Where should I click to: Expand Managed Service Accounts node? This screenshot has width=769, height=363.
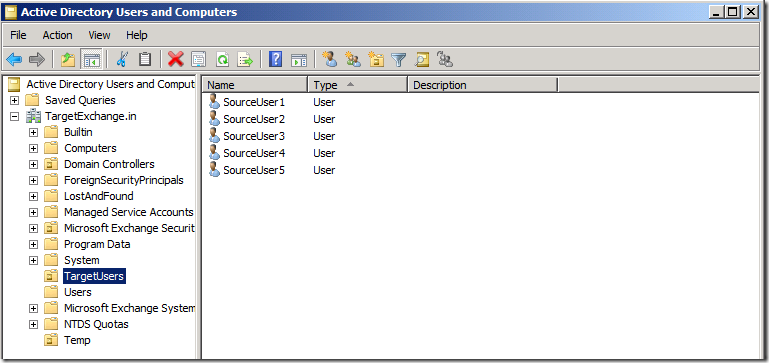pyautogui.click(x=33, y=212)
